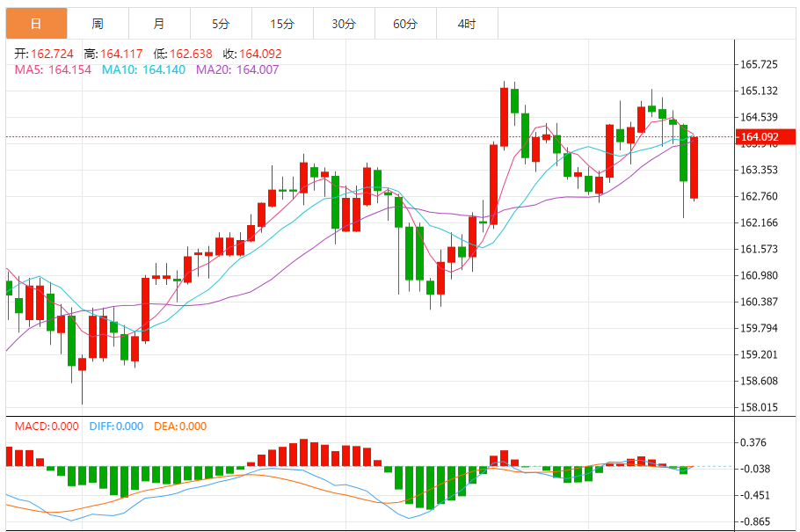This screenshot has height=532, width=800.
Task: Click the DEA: 0.000 label
Action: (x=180, y=426)
